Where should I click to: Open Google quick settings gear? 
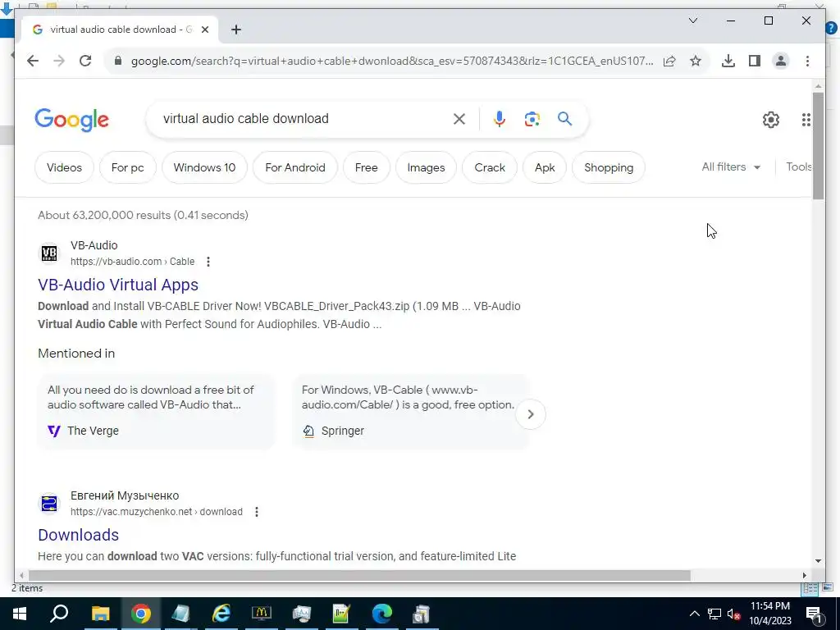pyautogui.click(x=771, y=120)
